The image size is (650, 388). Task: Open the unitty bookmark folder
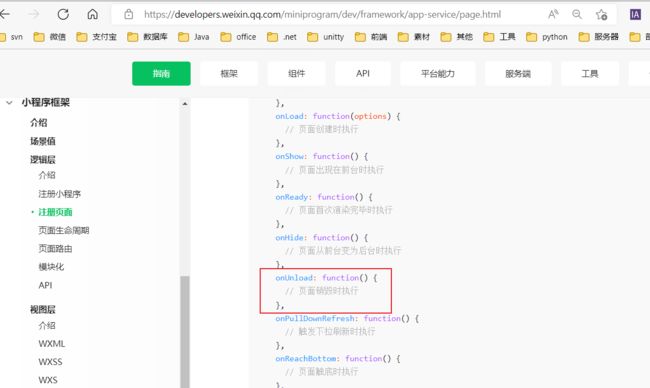click(326, 37)
